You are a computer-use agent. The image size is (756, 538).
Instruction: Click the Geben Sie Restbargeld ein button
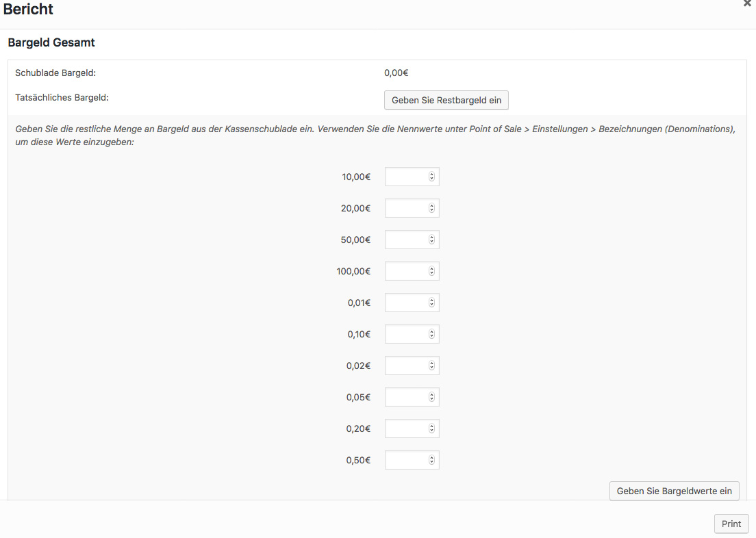[x=446, y=100]
